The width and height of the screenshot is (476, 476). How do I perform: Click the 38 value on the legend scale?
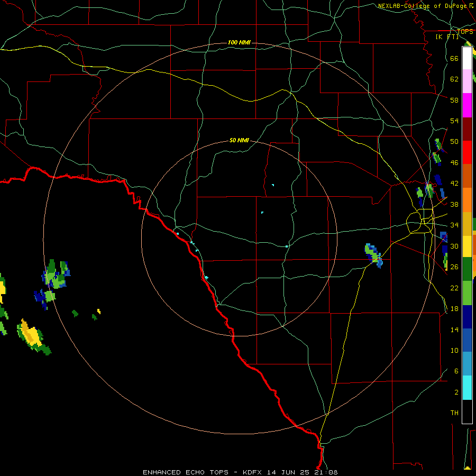[x=454, y=204]
